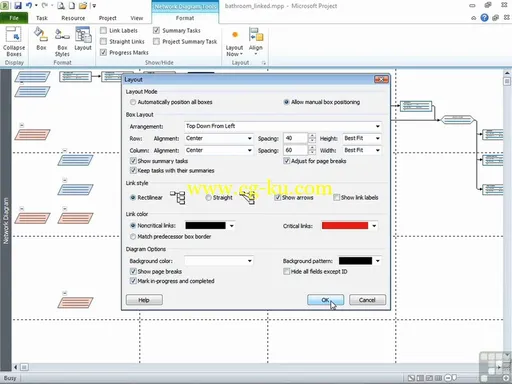Image resolution: width=512 pixels, height=384 pixels.
Task: Check Project Summary Task in ribbon
Action: 156,41
